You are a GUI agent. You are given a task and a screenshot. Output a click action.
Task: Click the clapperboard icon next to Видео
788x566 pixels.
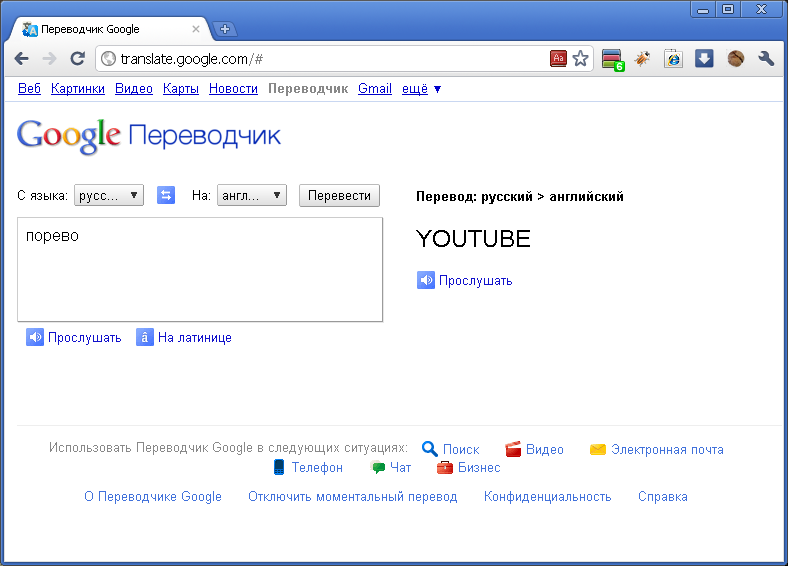coord(513,448)
